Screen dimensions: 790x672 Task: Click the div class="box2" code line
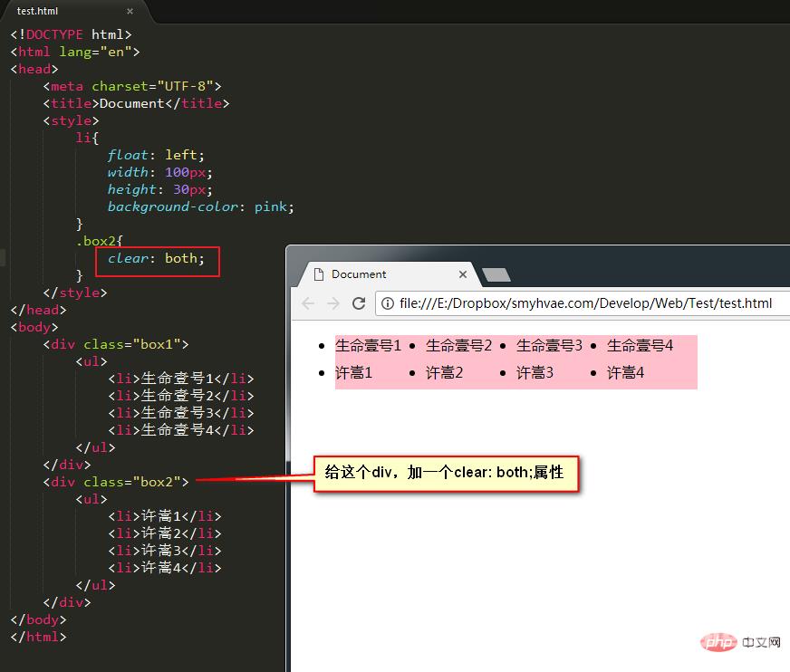116,482
